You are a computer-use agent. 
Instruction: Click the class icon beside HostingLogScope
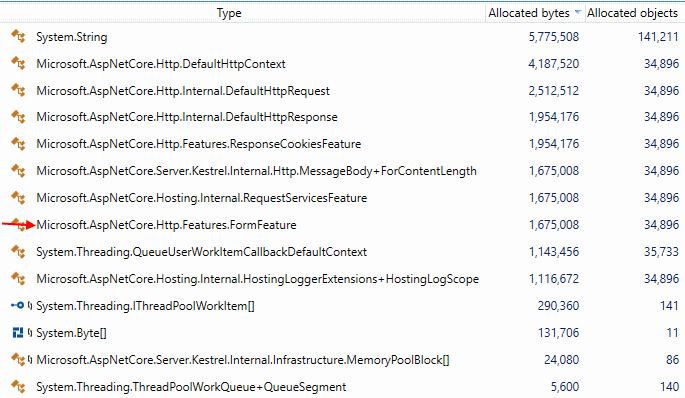tap(18, 279)
